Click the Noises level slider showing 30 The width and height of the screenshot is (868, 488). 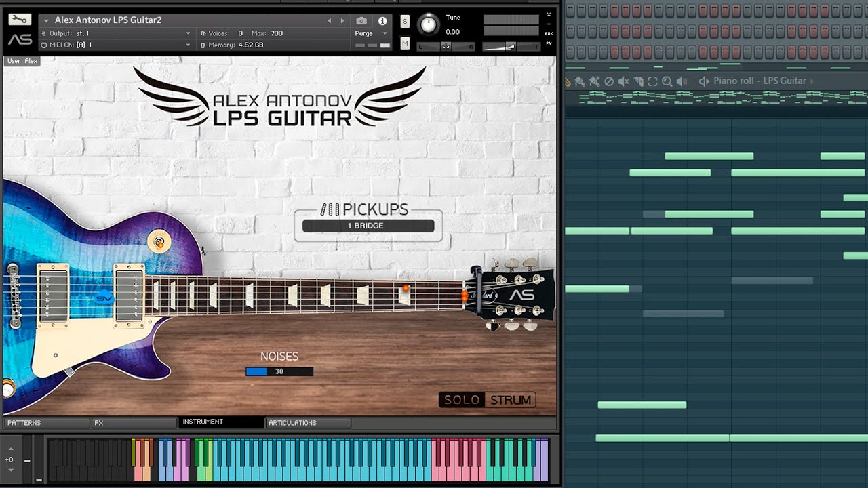[x=279, y=371]
